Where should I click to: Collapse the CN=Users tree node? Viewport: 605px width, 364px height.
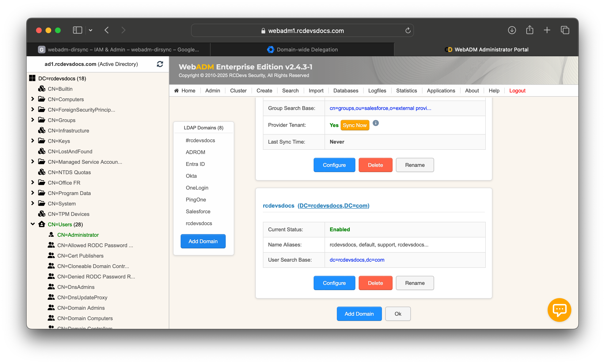coord(33,224)
